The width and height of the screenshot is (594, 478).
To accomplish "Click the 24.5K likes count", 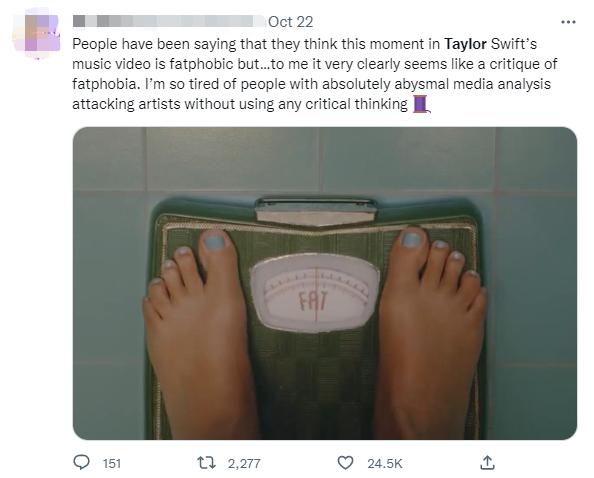I will pos(385,463).
